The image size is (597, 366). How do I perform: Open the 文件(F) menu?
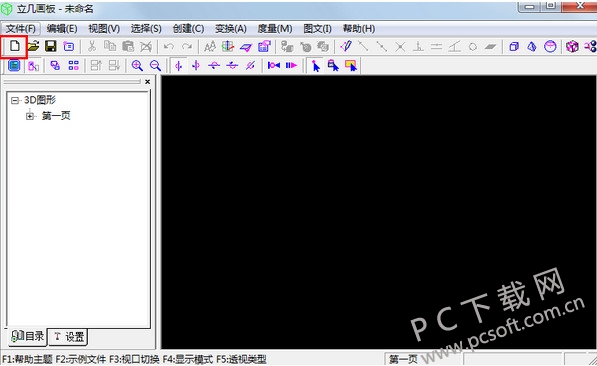coord(21,29)
